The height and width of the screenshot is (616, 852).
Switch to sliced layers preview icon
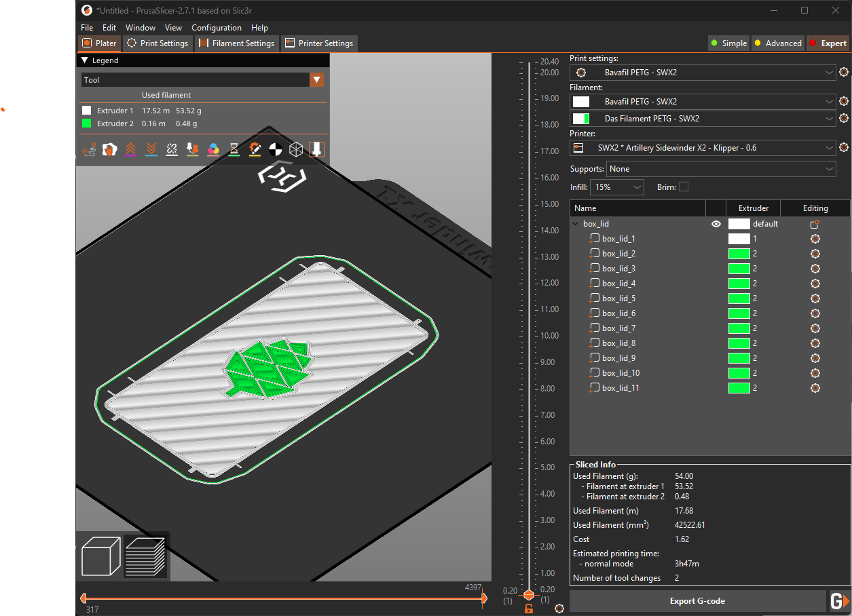click(145, 556)
